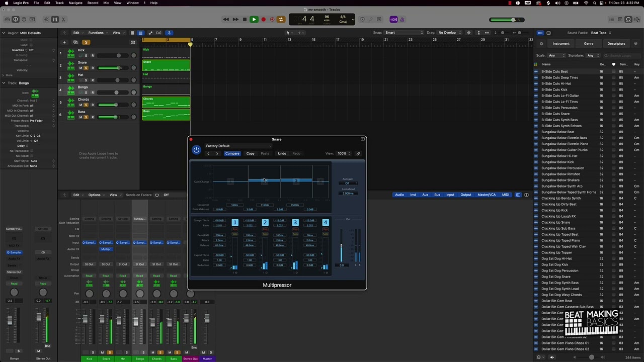644x362 pixels.
Task: Open the Tracks area Edit menu
Action: pyautogui.click(x=77, y=33)
